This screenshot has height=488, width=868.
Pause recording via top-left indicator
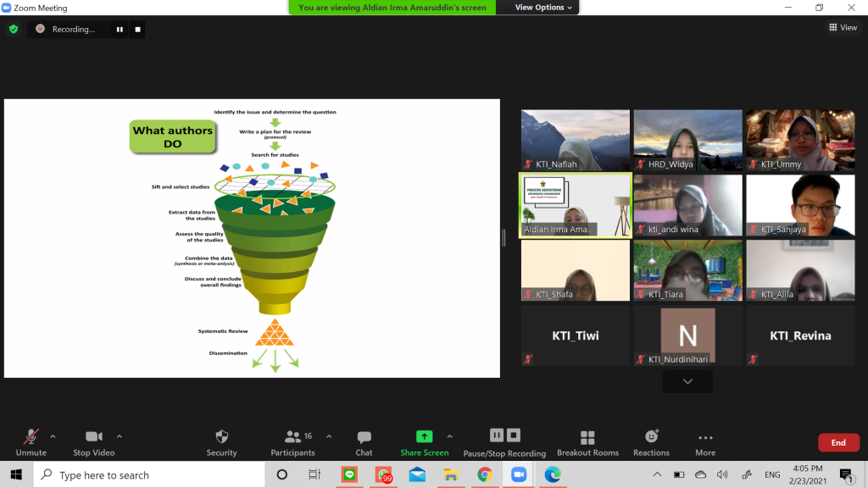[x=120, y=30]
